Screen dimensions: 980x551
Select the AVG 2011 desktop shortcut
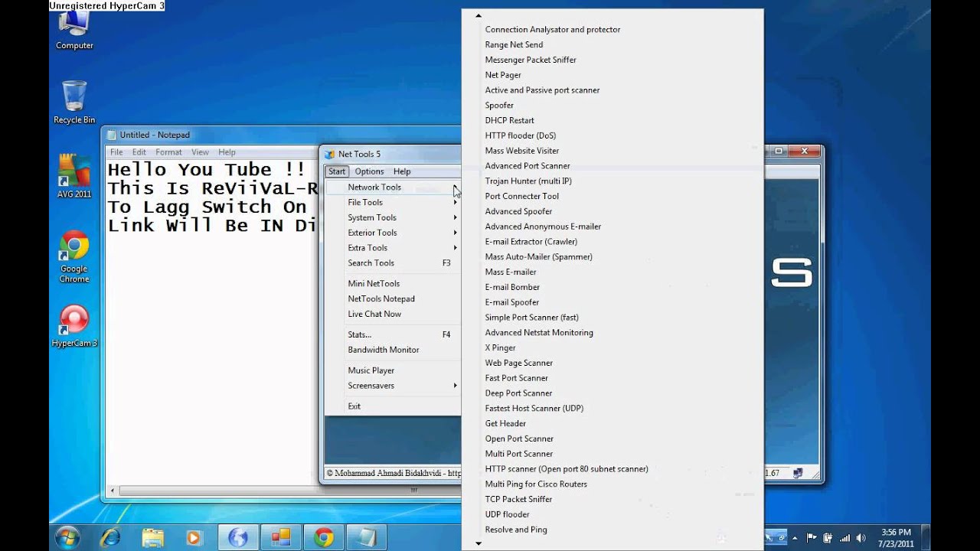[x=74, y=176]
